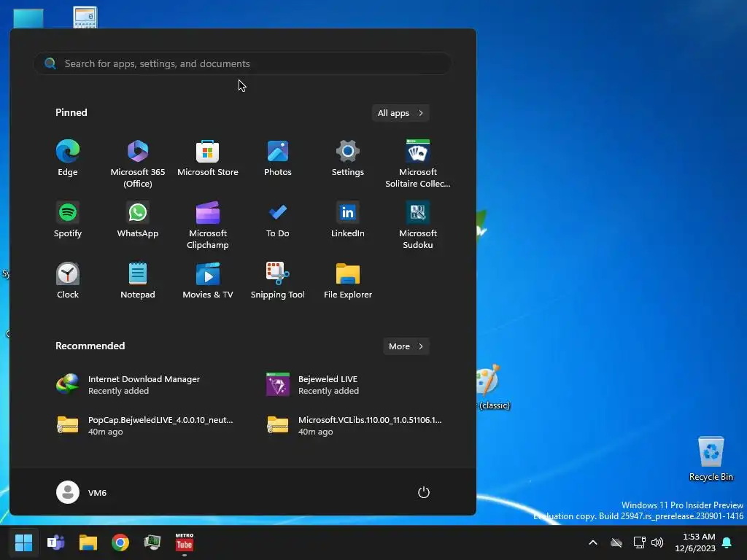This screenshot has width=747, height=560.
Task: Open the notifications bell icon
Action: tap(727, 542)
